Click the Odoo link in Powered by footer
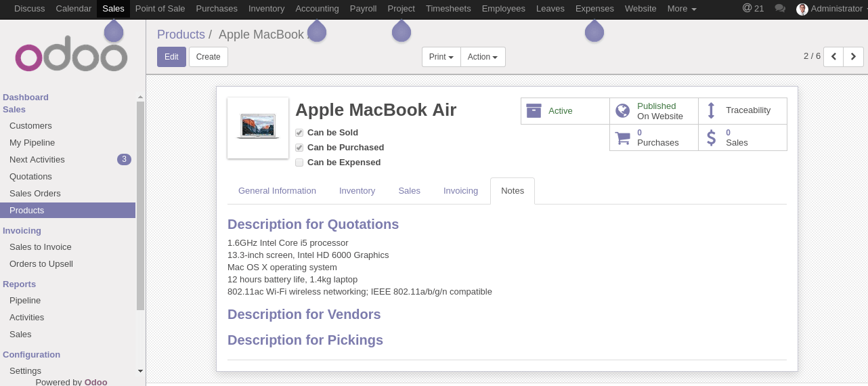 95,382
